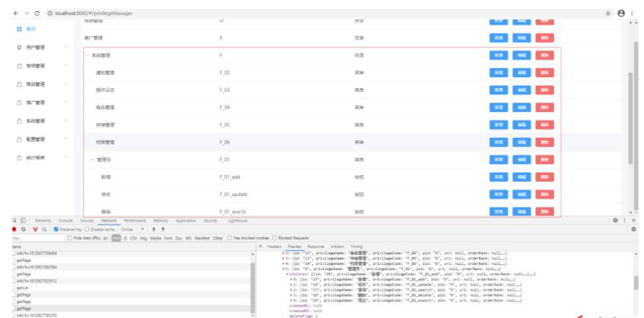Click the import HAR upload arrow icon
Screen dimensions: 644x318
(153, 230)
